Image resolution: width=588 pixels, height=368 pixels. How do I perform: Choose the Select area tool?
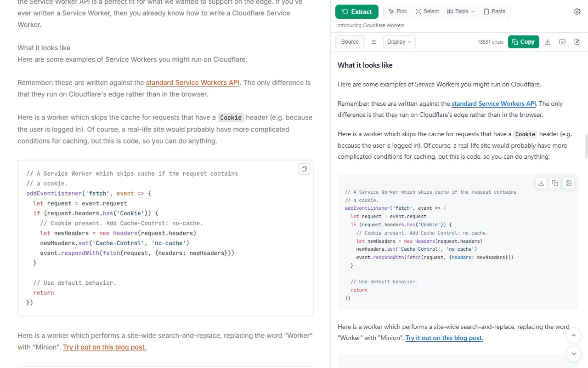coord(427,11)
